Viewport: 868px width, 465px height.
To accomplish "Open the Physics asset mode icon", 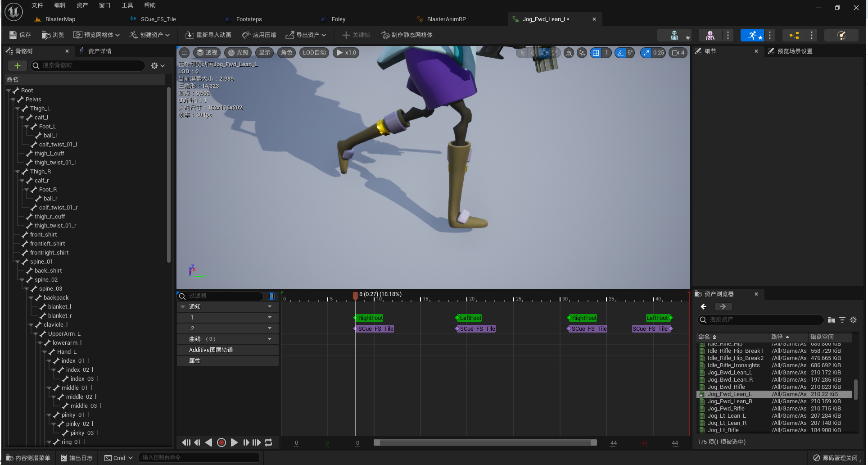I will coord(841,35).
